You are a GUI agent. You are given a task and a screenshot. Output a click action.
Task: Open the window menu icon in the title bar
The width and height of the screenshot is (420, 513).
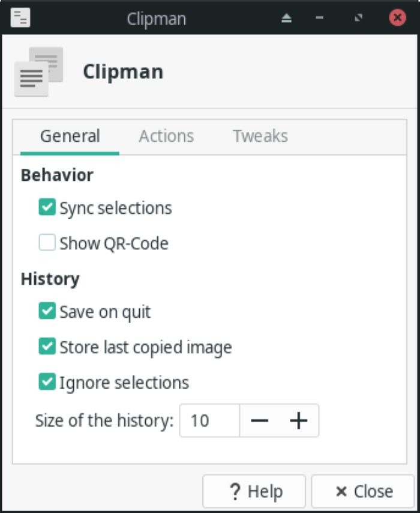(21, 18)
